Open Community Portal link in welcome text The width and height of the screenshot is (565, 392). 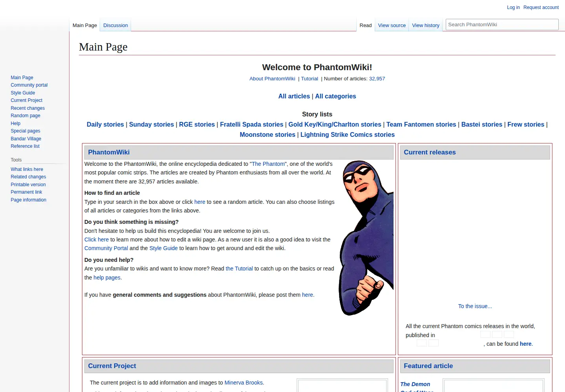[x=106, y=248]
